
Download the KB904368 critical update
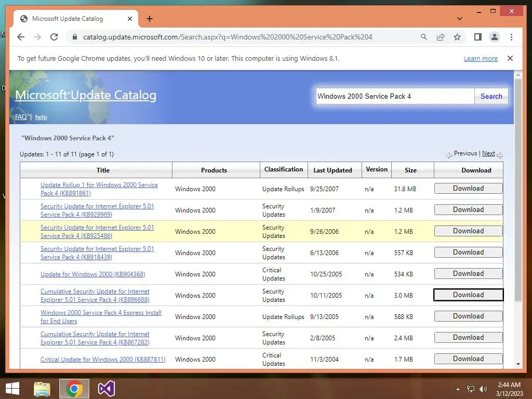[468, 274]
